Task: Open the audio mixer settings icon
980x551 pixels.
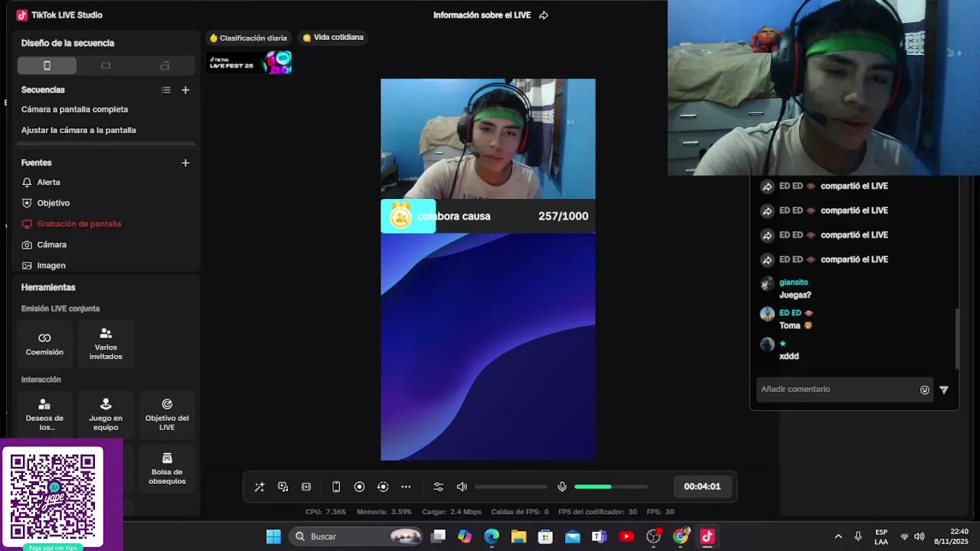Action: pyautogui.click(x=438, y=487)
